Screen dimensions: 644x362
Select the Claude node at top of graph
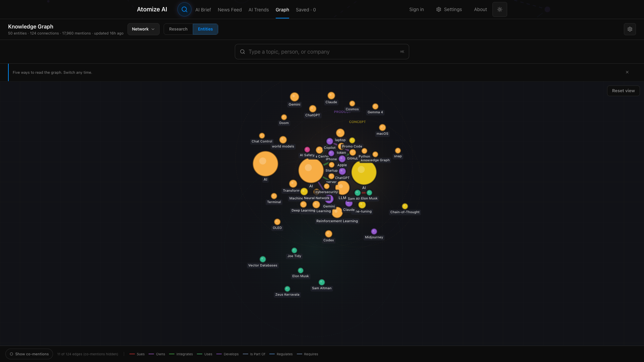(331, 96)
